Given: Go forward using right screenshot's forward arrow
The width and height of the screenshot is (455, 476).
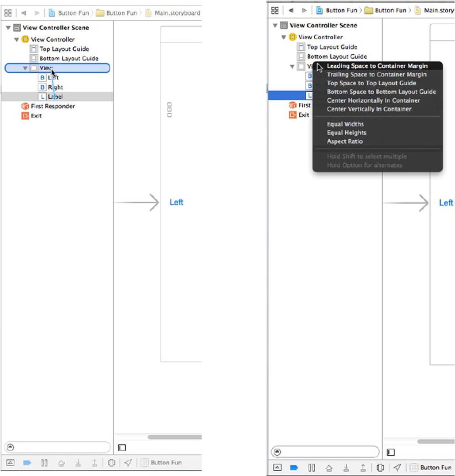Looking at the screenshot, I should point(304,10).
